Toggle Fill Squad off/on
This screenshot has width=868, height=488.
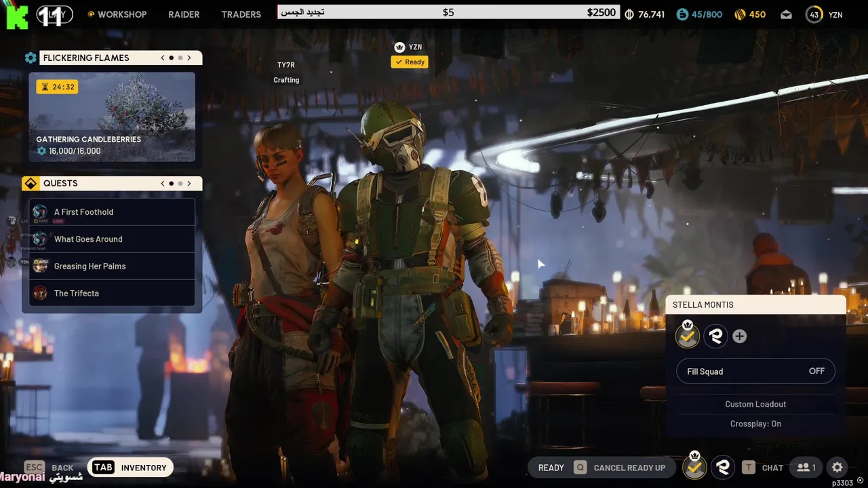755,371
